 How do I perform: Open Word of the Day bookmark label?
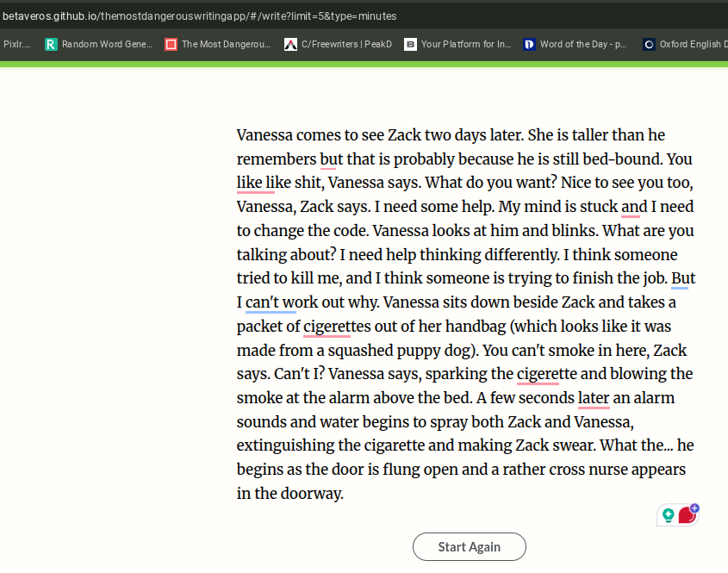583,44
